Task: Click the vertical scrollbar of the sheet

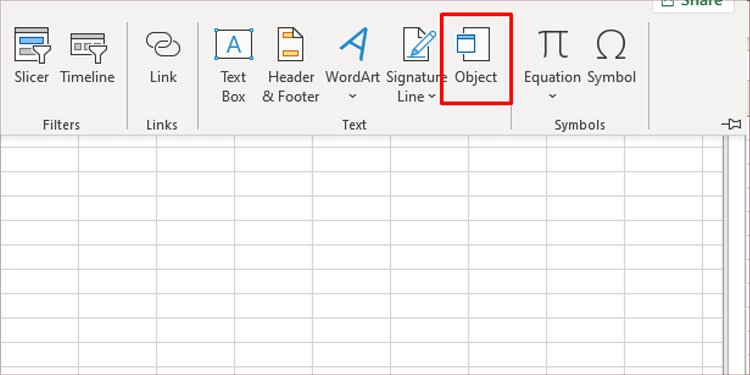Action: 736,254
